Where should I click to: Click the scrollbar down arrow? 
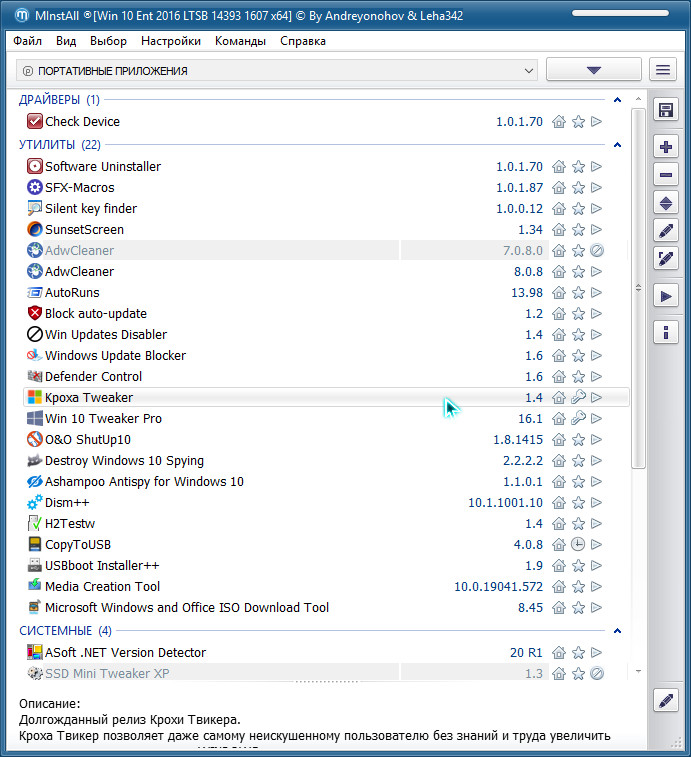(x=638, y=672)
